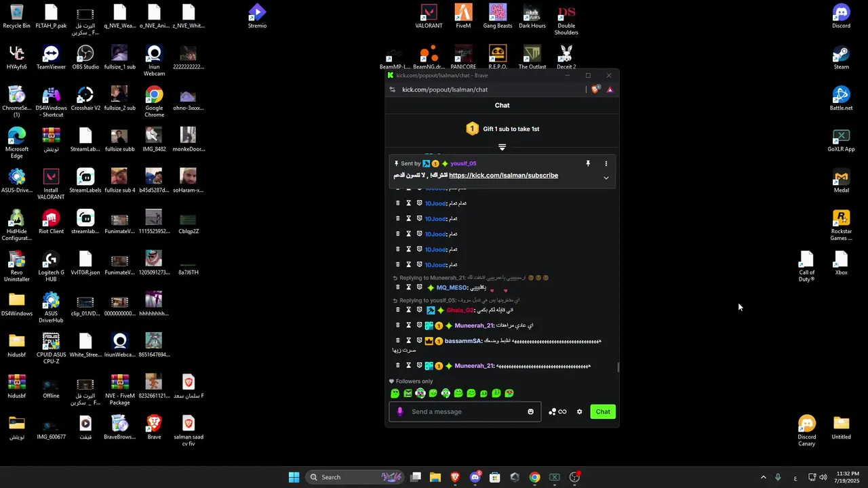Click the green Chat send button
Screen dimensions: 868x488
point(603,411)
